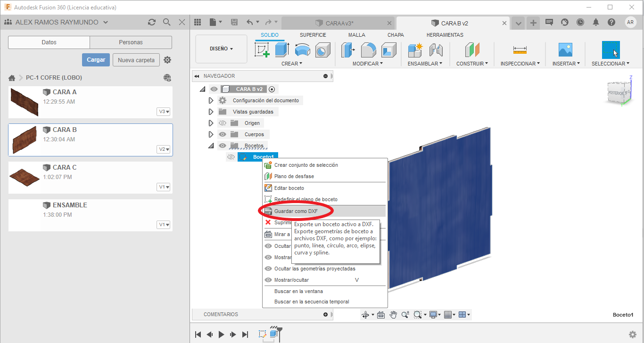The image size is (644, 343).
Task: Jump to timeline end
Action: click(245, 335)
